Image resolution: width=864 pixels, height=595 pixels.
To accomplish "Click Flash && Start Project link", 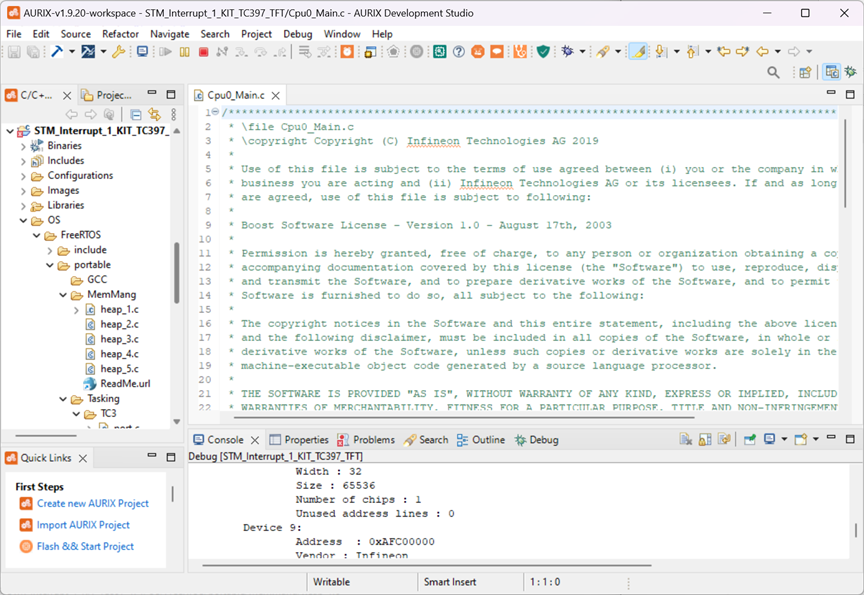I will pos(85,546).
